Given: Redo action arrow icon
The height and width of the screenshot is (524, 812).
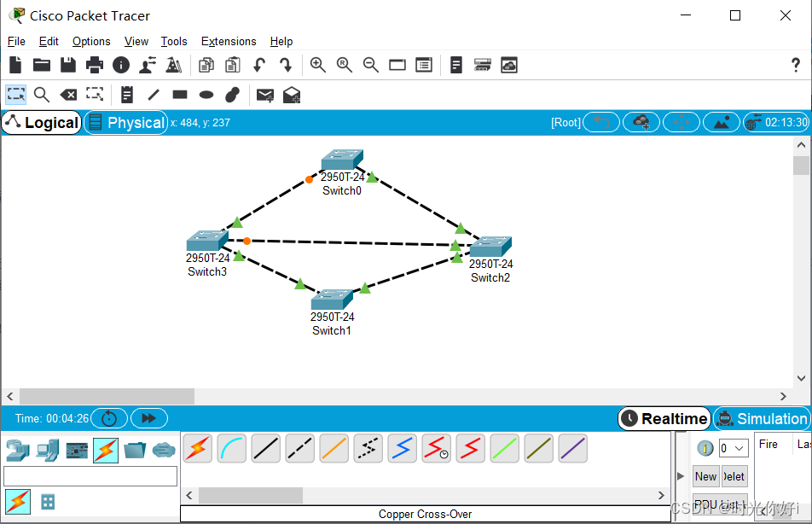Looking at the screenshot, I should (x=286, y=66).
